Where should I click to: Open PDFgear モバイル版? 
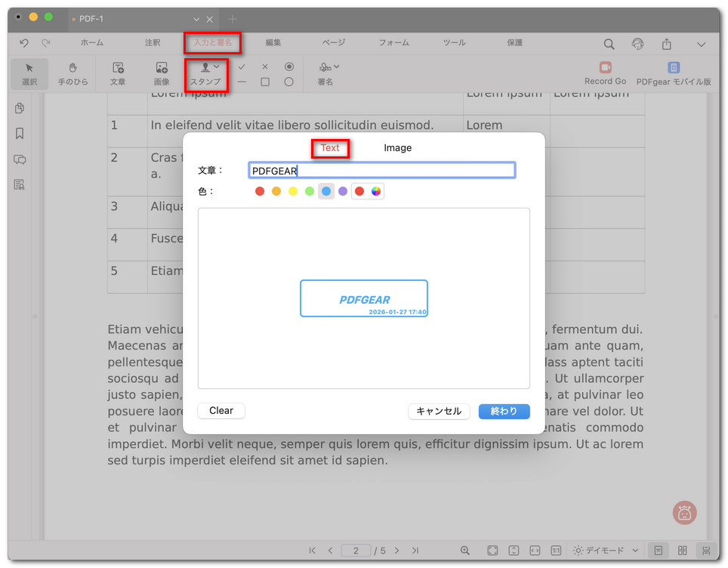click(x=674, y=73)
